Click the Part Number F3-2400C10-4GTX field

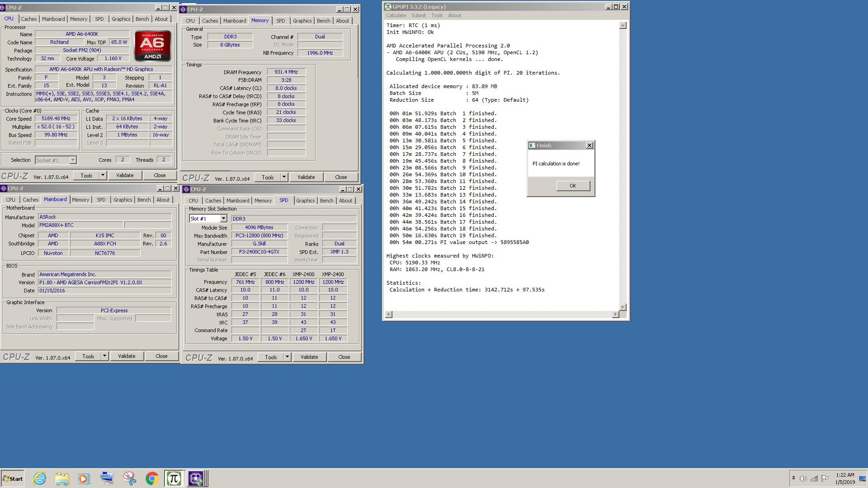(x=259, y=252)
